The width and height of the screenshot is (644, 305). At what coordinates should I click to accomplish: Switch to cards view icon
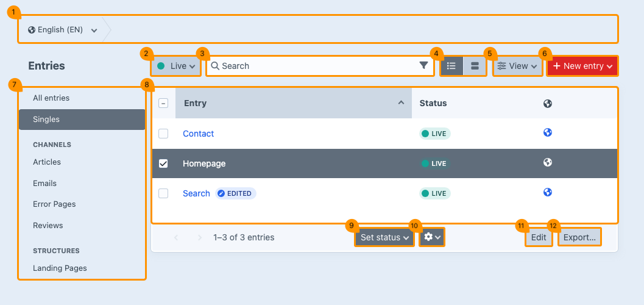tap(475, 66)
